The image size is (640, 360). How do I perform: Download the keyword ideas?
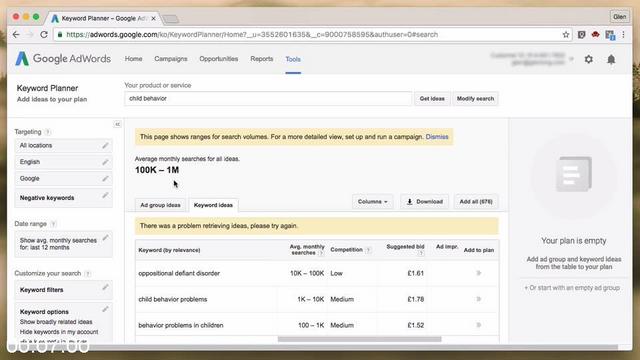click(x=424, y=202)
